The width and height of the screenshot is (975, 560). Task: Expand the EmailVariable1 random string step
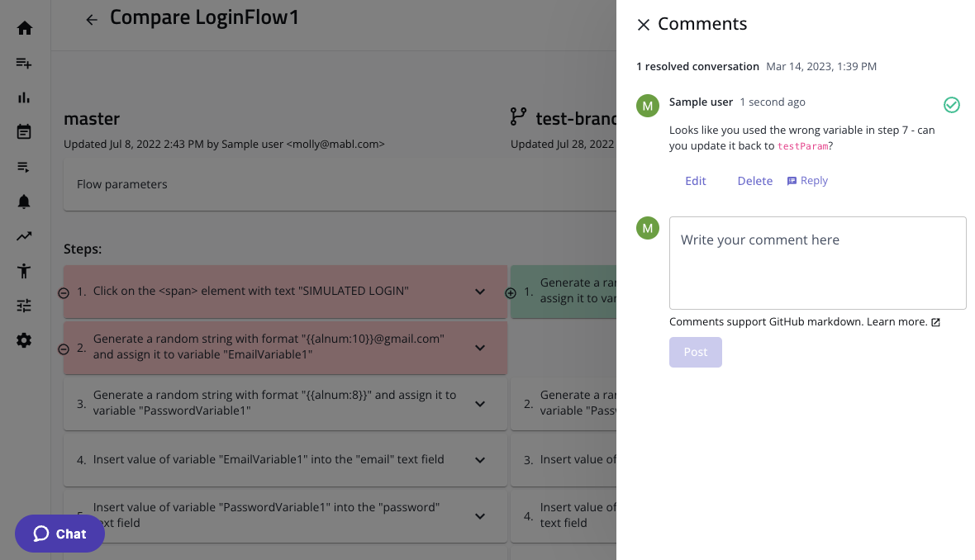click(x=480, y=348)
